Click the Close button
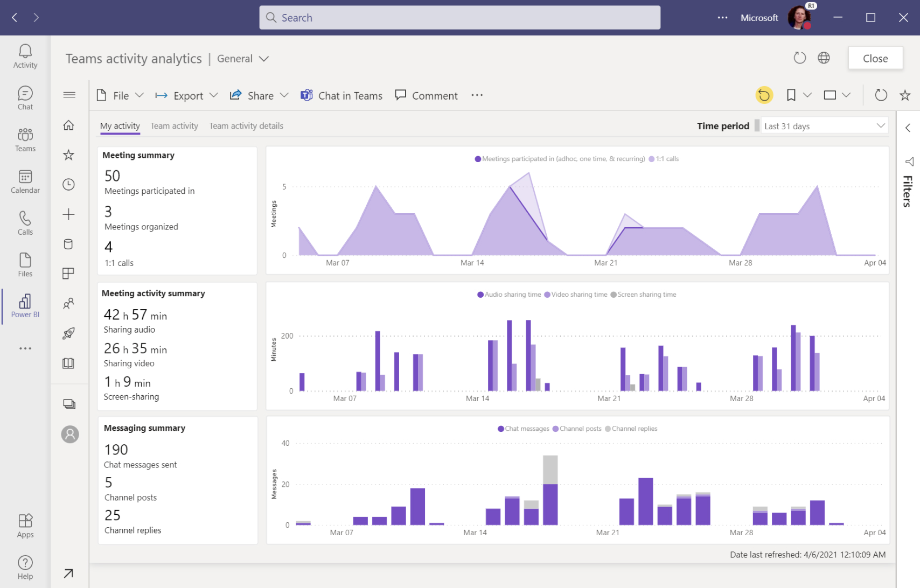The width and height of the screenshot is (920, 588). pyautogui.click(x=875, y=58)
